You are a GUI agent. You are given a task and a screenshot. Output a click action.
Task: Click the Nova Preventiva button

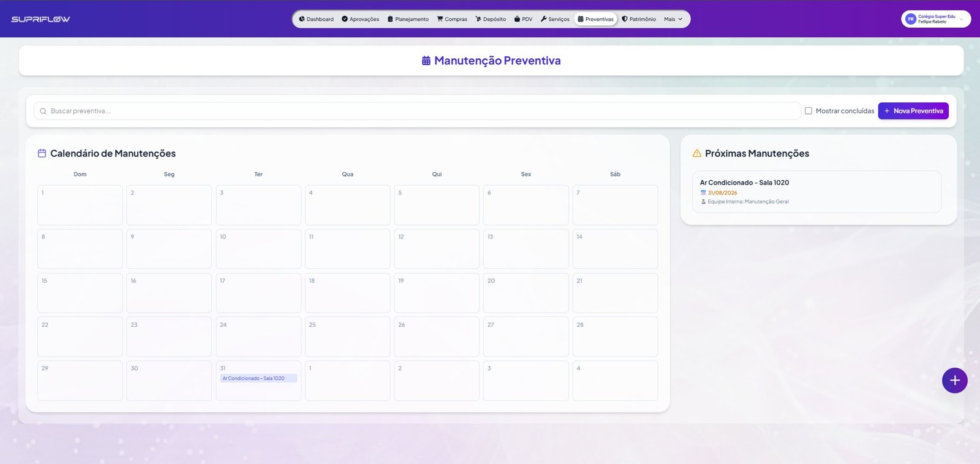tap(913, 111)
